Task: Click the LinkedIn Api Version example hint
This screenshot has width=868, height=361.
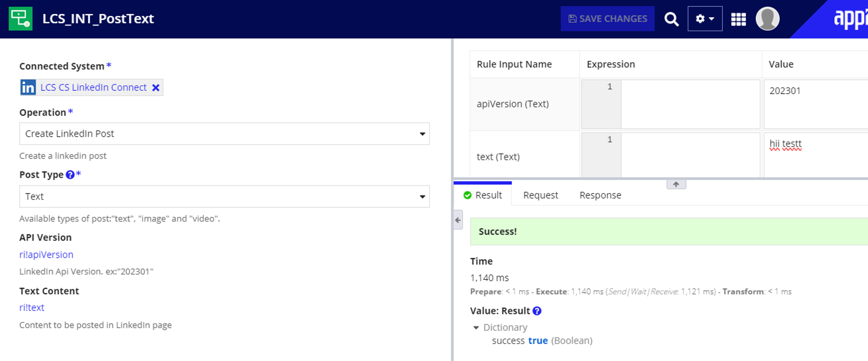Action: [86, 271]
